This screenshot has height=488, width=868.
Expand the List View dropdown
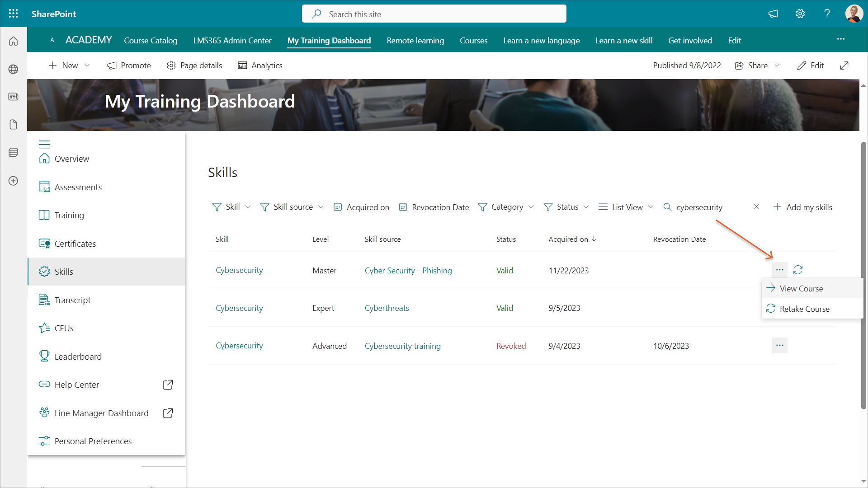pyautogui.click(x=626, y=207)
